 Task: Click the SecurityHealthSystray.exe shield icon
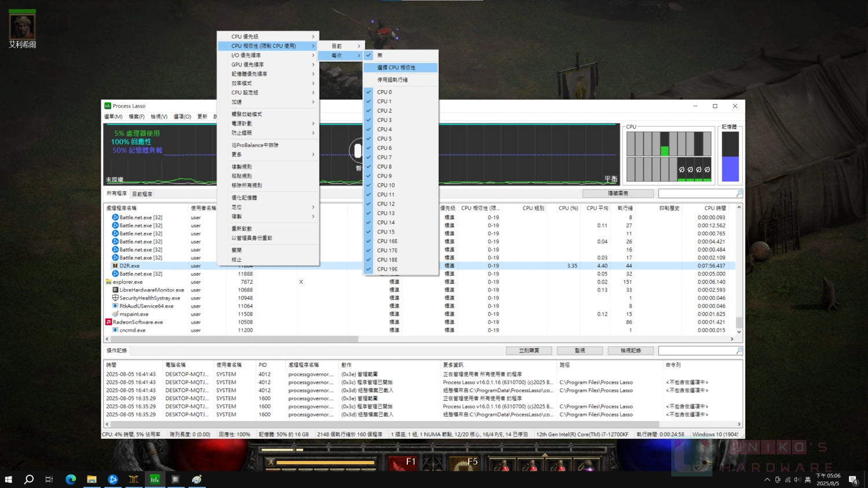coord(115,298)
